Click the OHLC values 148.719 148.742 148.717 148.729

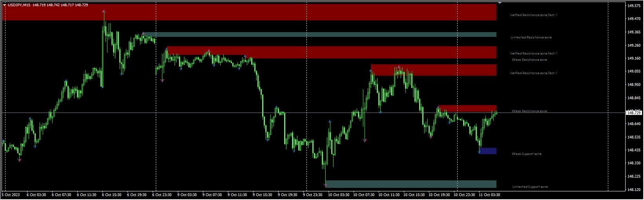click(60, 5)
